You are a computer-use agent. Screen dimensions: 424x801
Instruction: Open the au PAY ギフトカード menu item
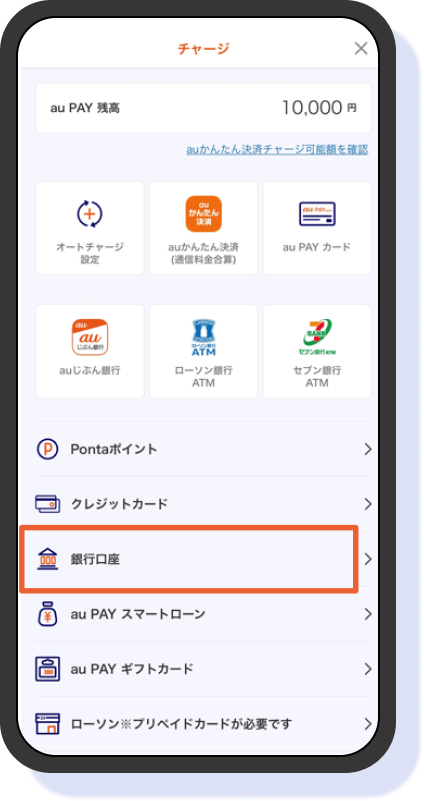[x=203, y=669]
